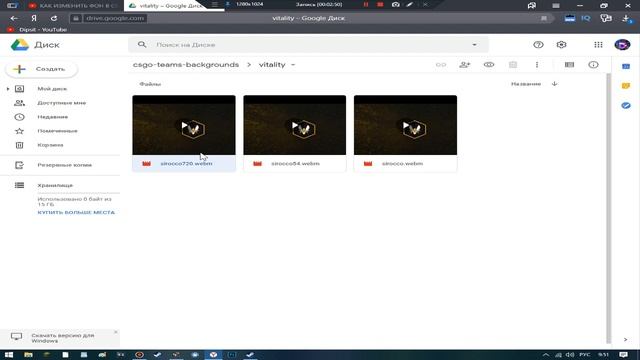Pause the screen recording

366,4
